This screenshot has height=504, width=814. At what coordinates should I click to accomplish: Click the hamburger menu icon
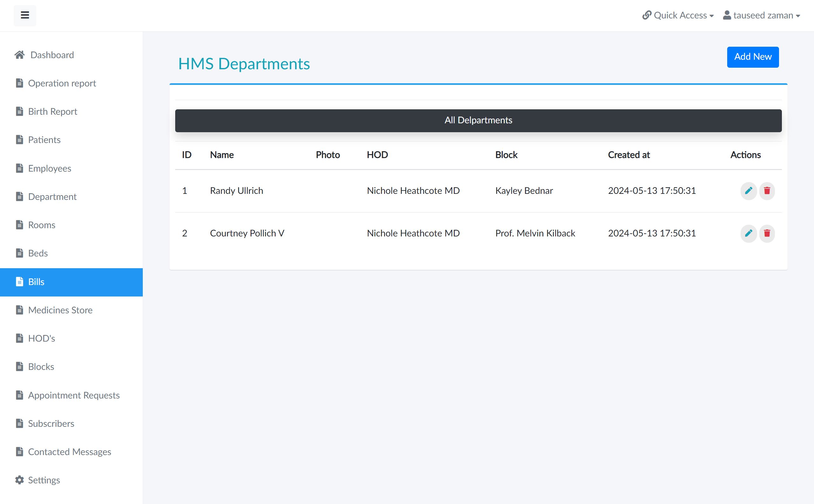click(x=25, y=15)
